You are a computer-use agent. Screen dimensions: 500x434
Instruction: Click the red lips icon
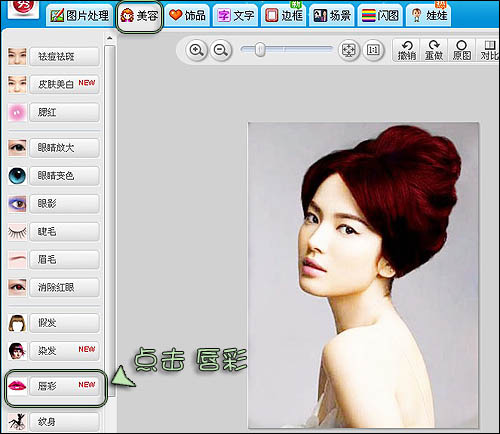pyautogui.click(x=17, y=386)
